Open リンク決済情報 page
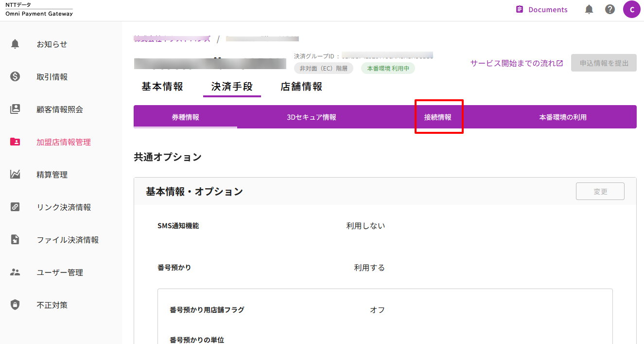Viewport: 644px width, 344px height. pyautogui.click(x=64, y=207)
